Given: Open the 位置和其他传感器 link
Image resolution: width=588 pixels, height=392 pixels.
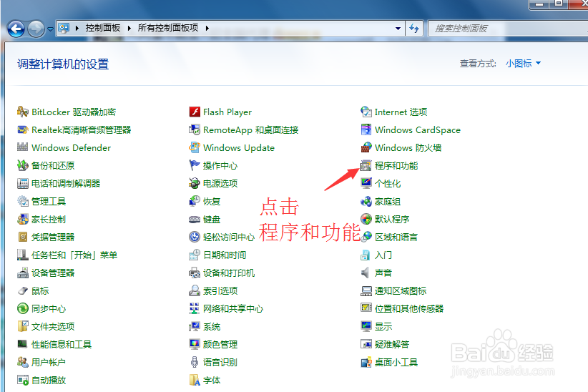Looking at the screenshot, I should [409, 309].
